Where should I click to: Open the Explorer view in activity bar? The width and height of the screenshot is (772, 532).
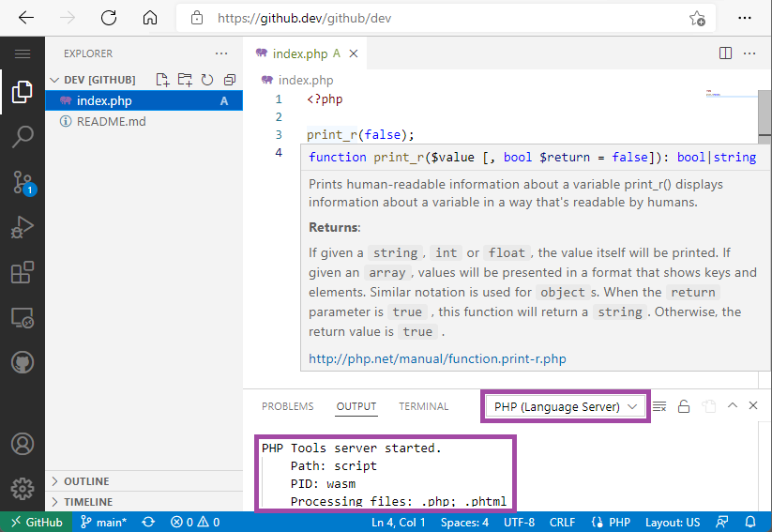[23, 92]
